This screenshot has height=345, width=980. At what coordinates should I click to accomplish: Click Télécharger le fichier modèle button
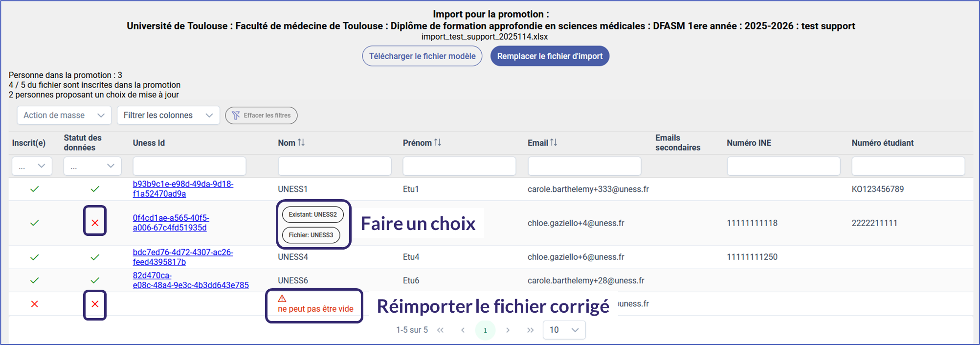coord(422,56)
